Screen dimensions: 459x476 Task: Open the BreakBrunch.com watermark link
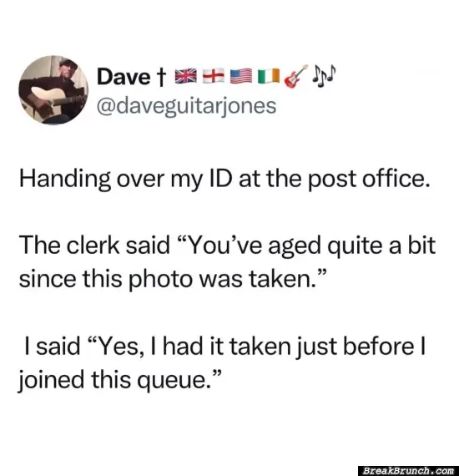click(408, 470)
